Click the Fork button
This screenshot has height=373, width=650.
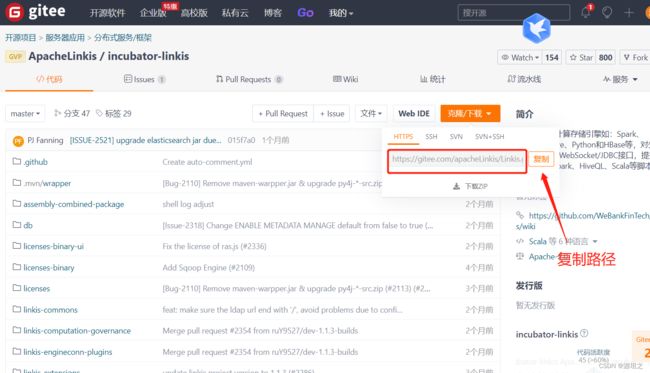click(635, 58)
